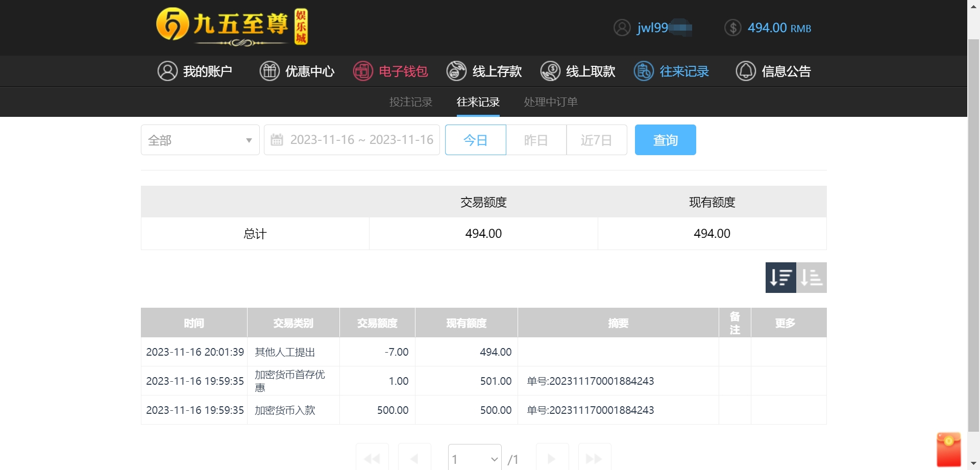Click the 信息公告 bell icon
980x470 pixels.
point(745,71)
